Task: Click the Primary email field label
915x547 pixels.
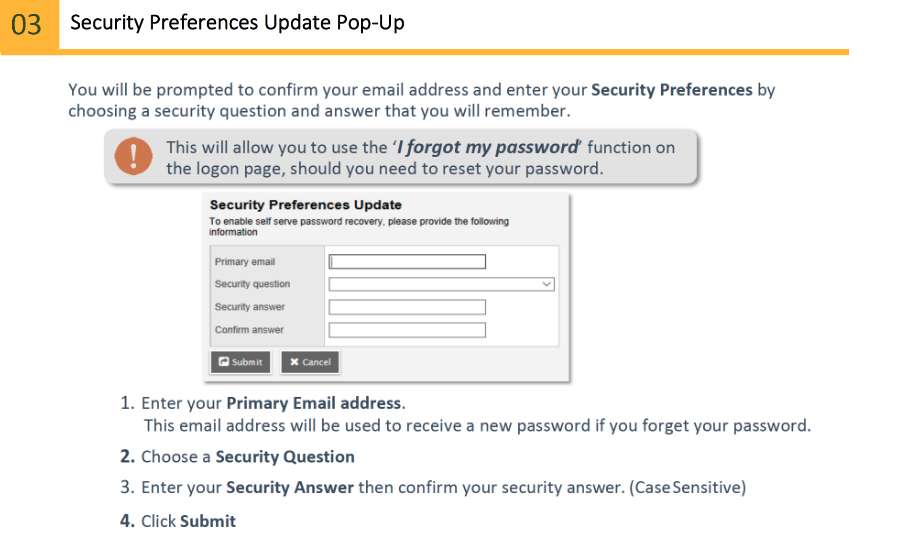Action: 245,262
